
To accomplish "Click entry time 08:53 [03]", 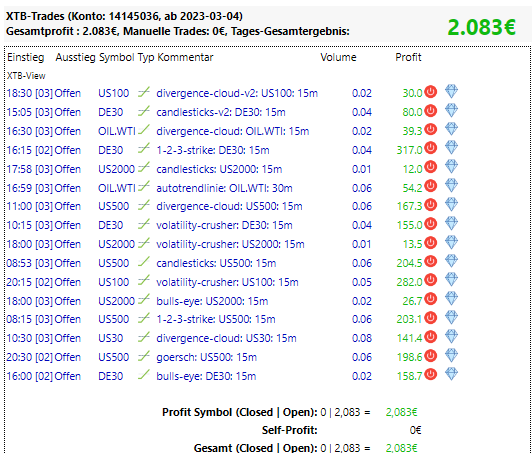I will coord(30,263).
